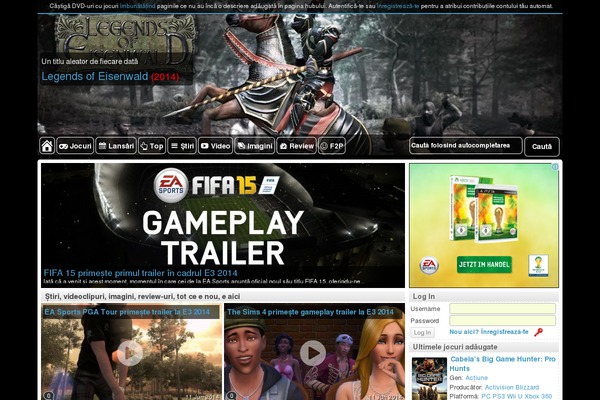Click Cabela's Big Game Hunter cover thumbnail
The width and height of the screenshot is (600, 400).
pos(429,379)
